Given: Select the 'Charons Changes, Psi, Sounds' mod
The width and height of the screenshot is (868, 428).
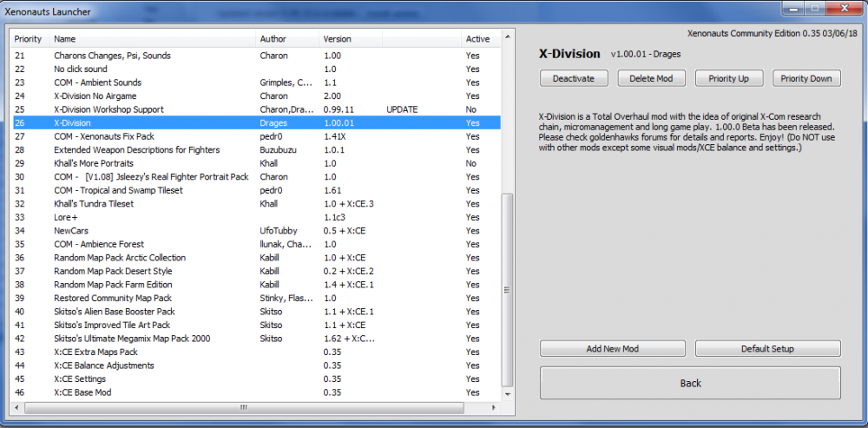Looking at the screenshot, I should 256,56.
